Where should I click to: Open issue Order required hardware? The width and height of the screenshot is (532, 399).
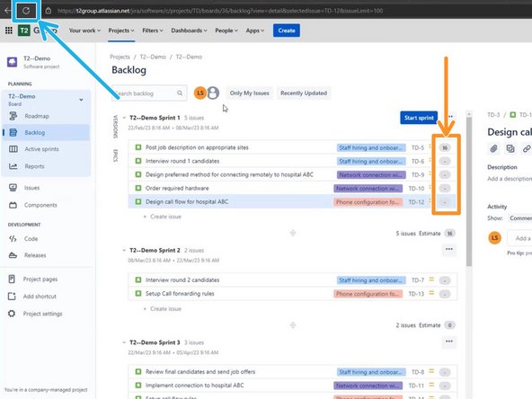click(177, 188)
